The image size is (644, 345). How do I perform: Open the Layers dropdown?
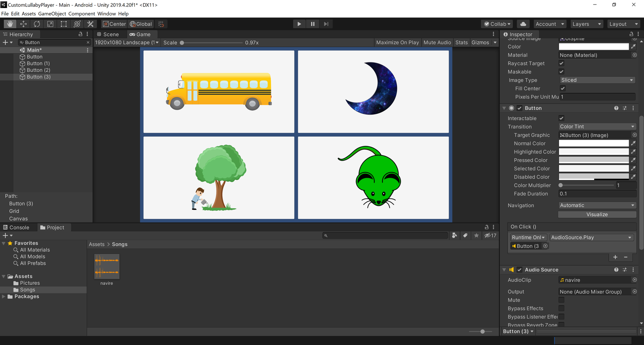586,24
